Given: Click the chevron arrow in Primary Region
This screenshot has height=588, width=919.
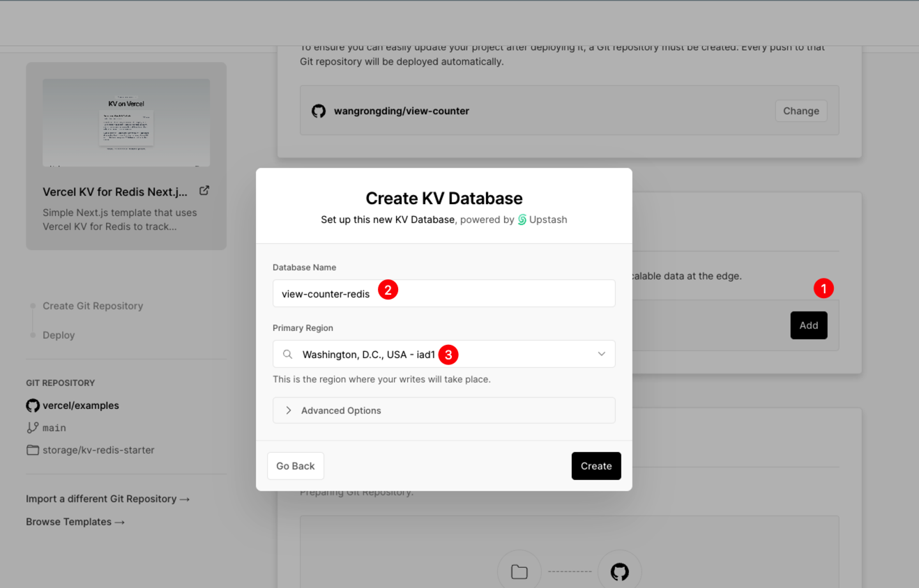Looking at the screenshot, I should click(602, 354).
